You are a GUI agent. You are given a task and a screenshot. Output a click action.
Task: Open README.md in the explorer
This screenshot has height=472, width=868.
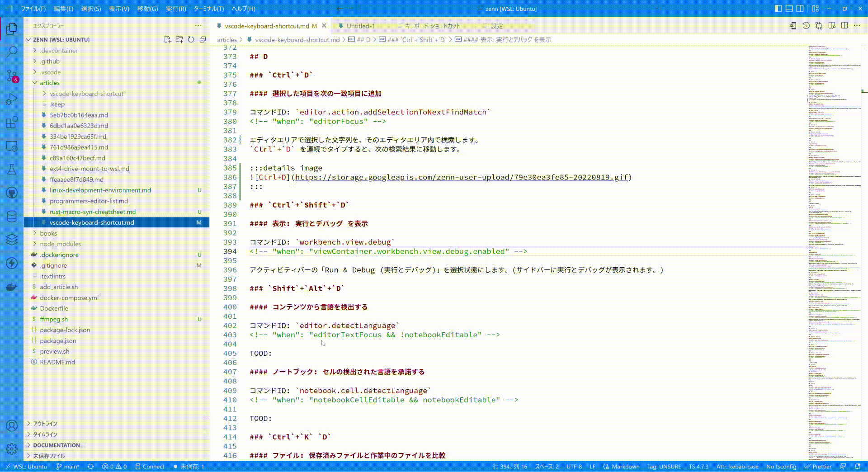(x=117, y=362)
